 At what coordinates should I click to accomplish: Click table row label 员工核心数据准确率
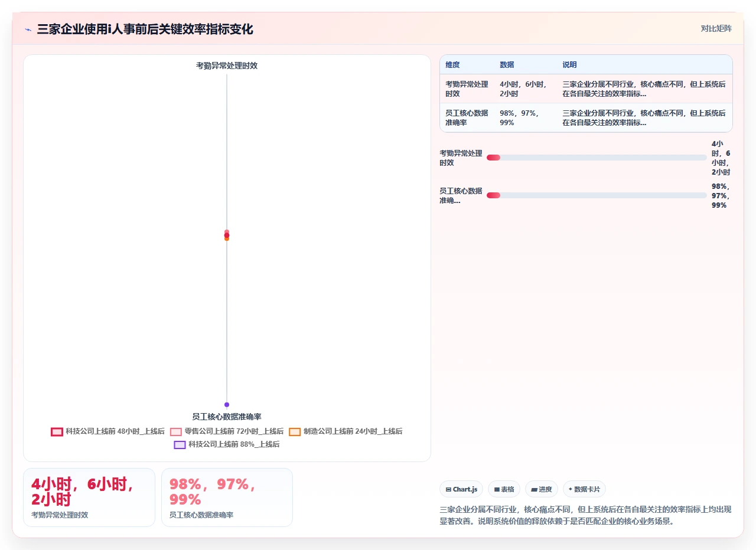467,117
